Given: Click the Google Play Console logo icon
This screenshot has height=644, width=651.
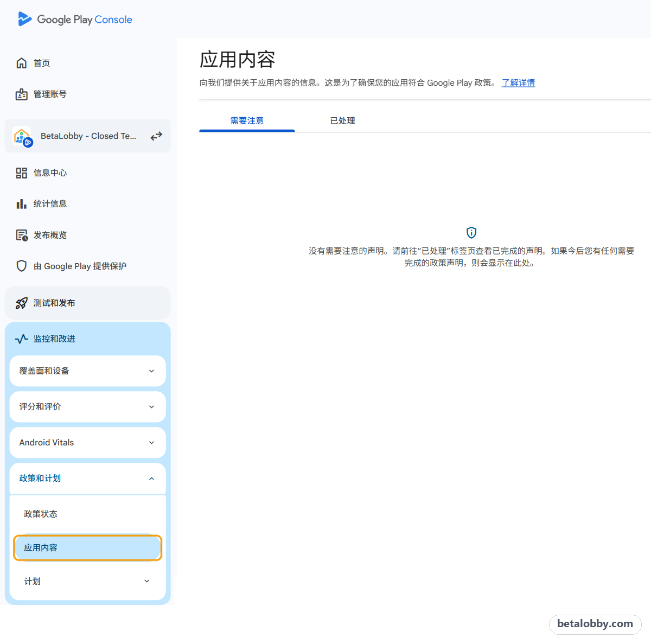Looking at the screenshot, I should pos(24,19).
